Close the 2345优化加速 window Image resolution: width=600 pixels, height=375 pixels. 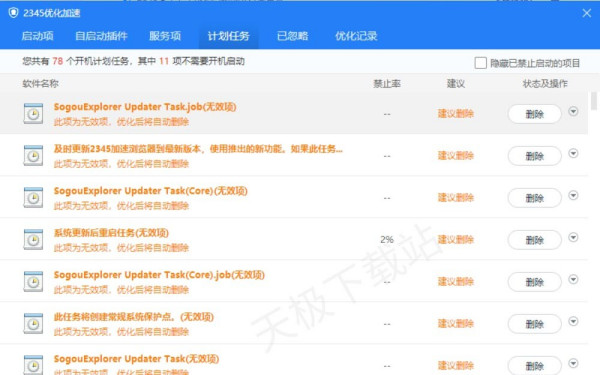click(x=587, y=13)
